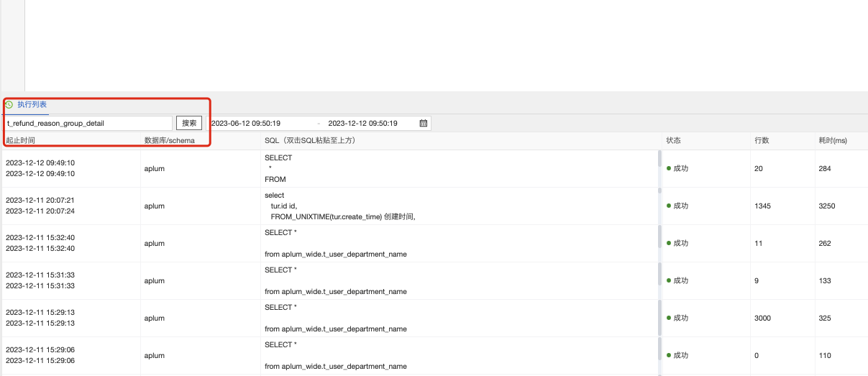Click the 起止时间 column header

tap(20, 140)
